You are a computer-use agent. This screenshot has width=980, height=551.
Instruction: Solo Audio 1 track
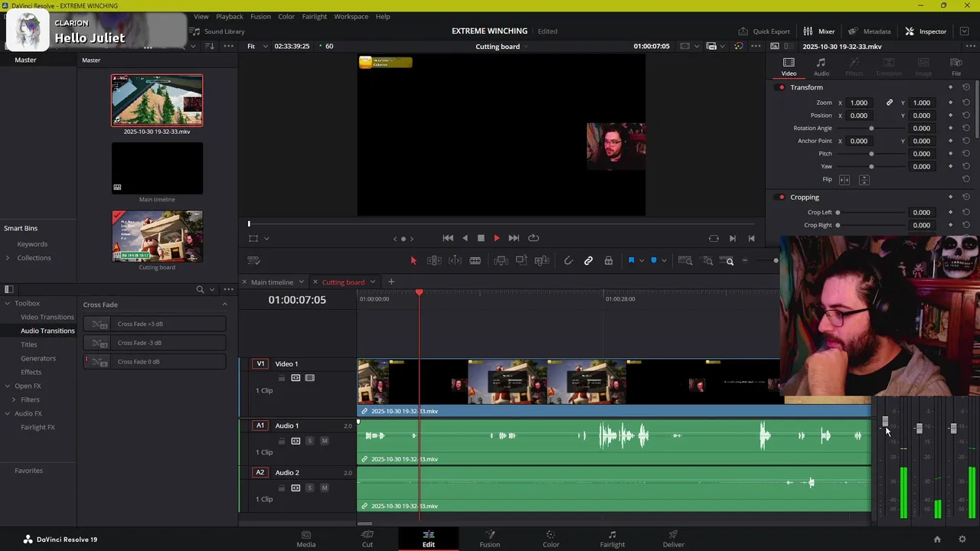point(309,441)
